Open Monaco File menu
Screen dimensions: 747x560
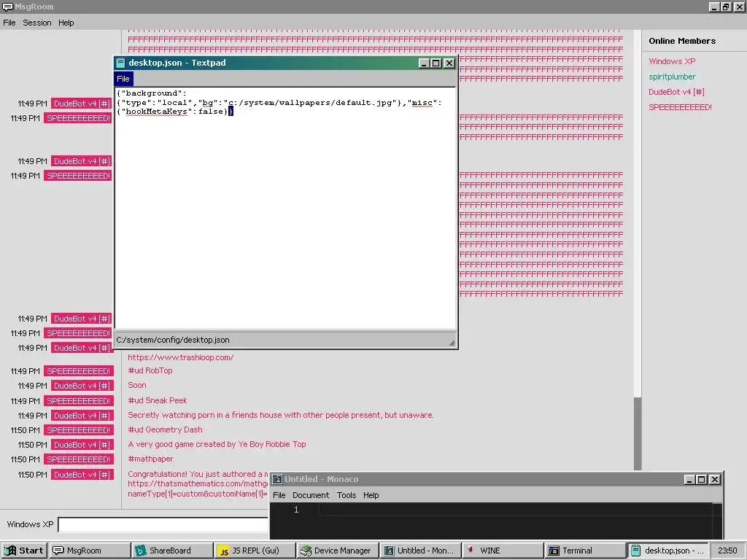click(x=279, y=495)
